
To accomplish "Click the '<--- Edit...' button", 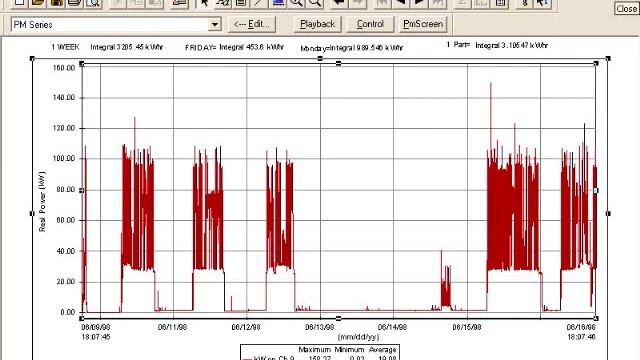I will point(251,24).
